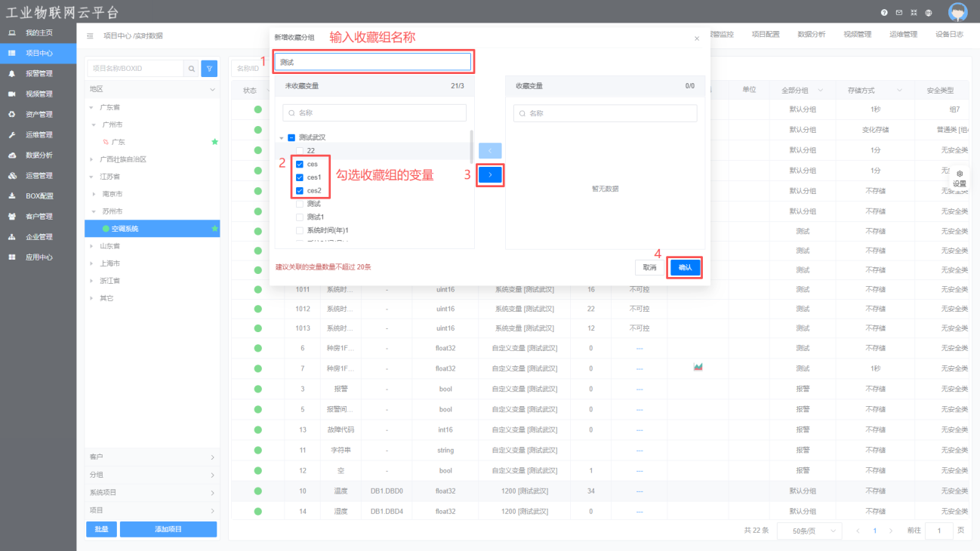This screenshot has height=551, width=980.
Task: Open the 设置 gear panel
Action: [x=959, y=178]
